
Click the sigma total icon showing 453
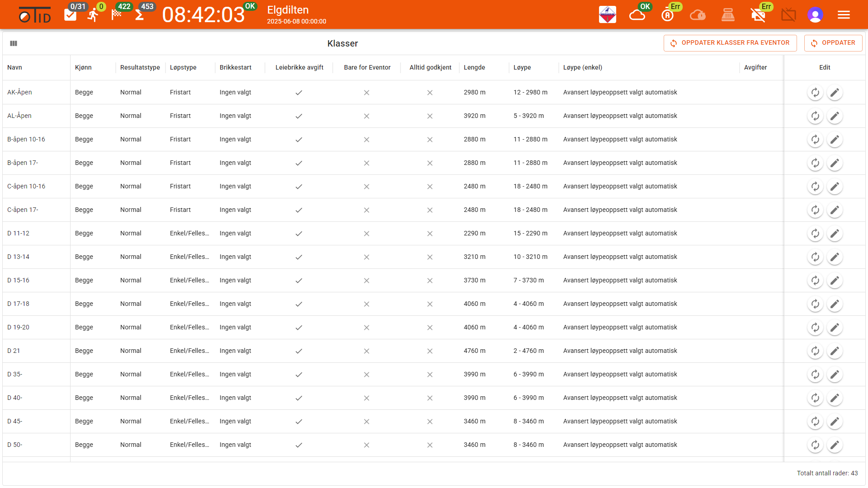tap(139, 15)
